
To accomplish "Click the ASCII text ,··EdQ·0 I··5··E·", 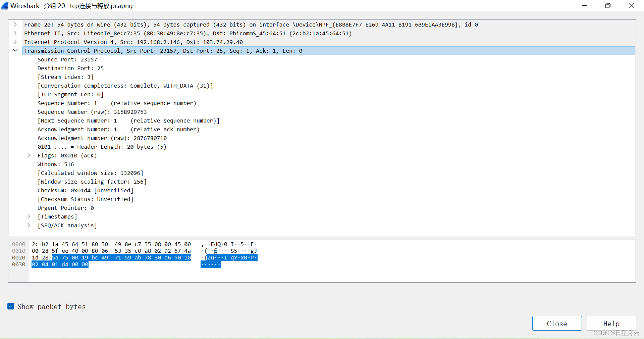I will pyautogui.click(x=229, y=244).
